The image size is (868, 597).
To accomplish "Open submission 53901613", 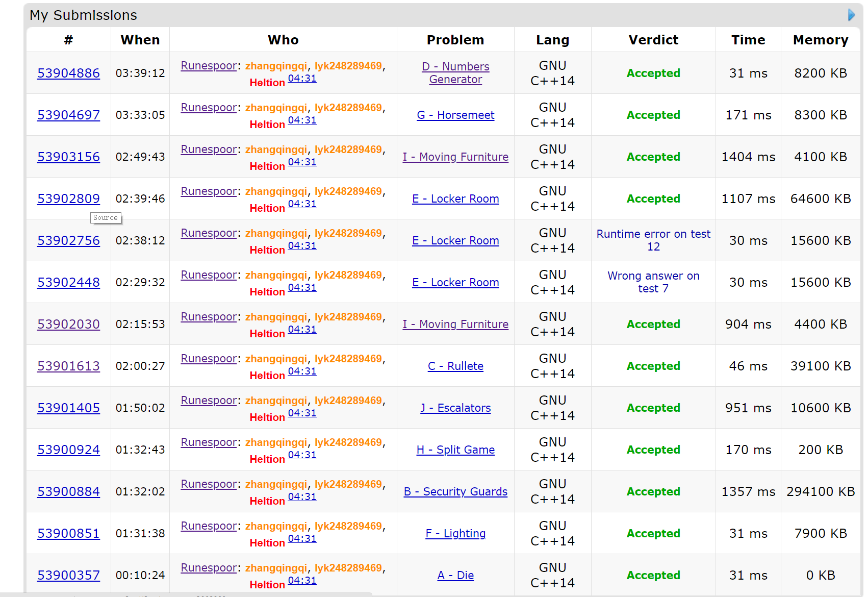I will coord(68,366).
